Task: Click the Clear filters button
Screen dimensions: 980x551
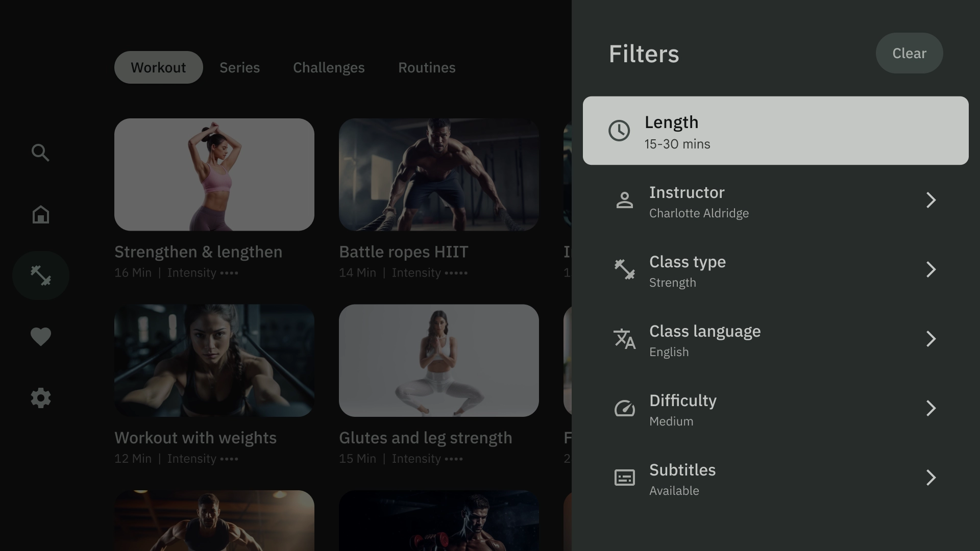Action: tap(910, 53)
